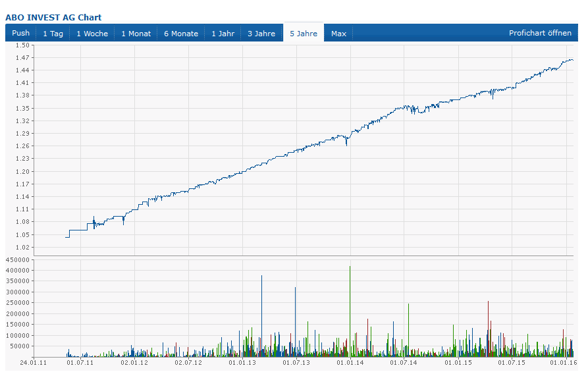Image resolution: width=588 pixels, height=376 pixels.
Task: Click the 01.07.11 date label
Action: (x=80, y=363)
